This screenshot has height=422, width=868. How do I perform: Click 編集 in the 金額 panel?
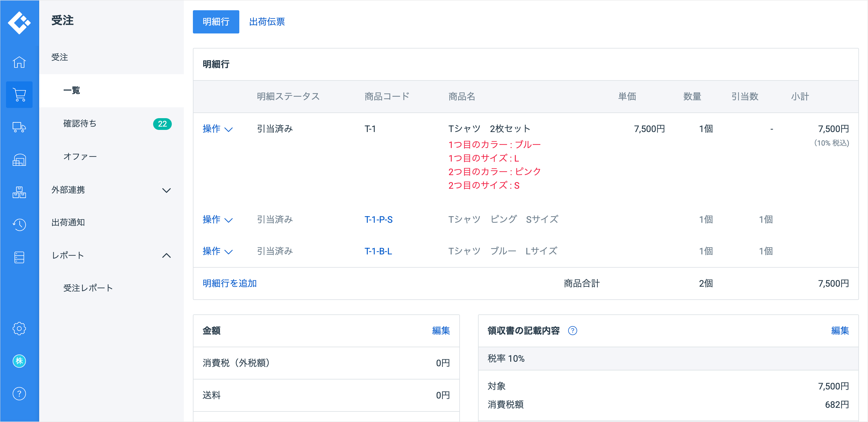(x=440, y=331)
